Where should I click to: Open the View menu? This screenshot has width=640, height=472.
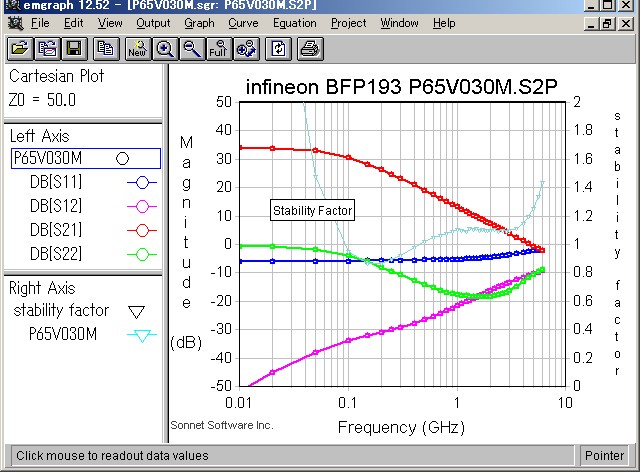pos(110,23)
